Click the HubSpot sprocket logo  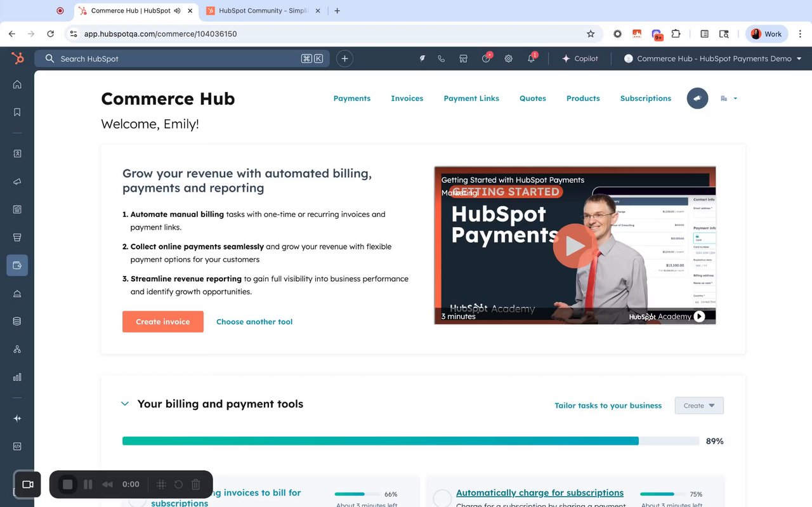(17, 58)
